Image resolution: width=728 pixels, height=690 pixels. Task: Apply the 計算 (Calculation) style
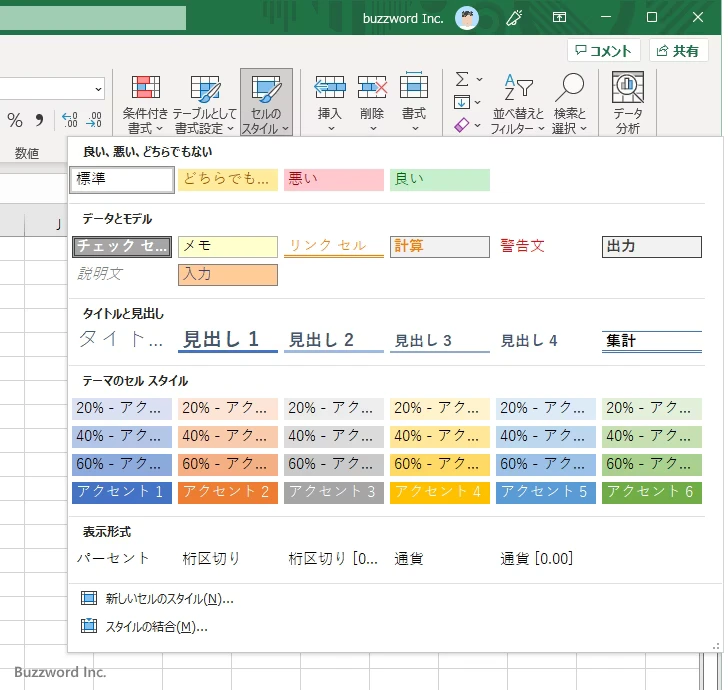(440, 247)
